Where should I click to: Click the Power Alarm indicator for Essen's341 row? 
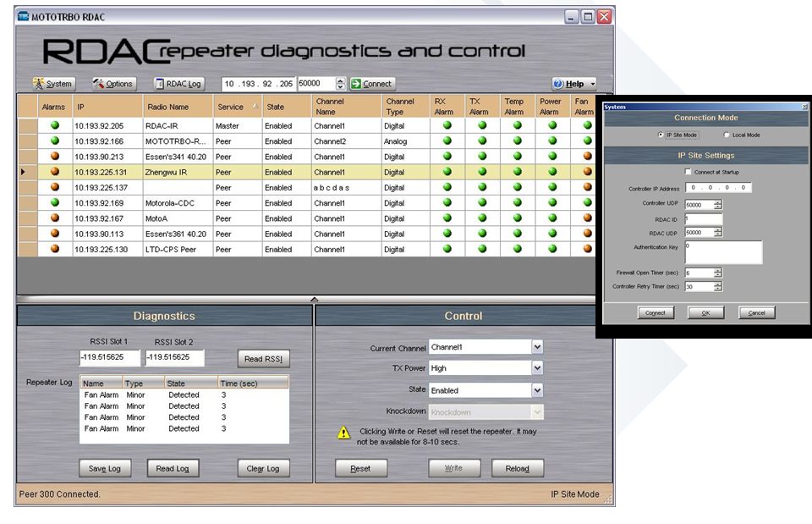point(552,156)
